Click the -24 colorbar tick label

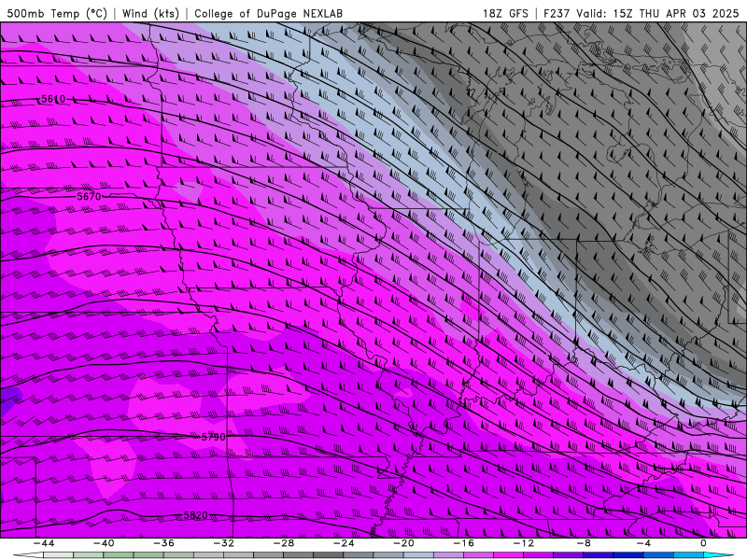tap(344, 543)
